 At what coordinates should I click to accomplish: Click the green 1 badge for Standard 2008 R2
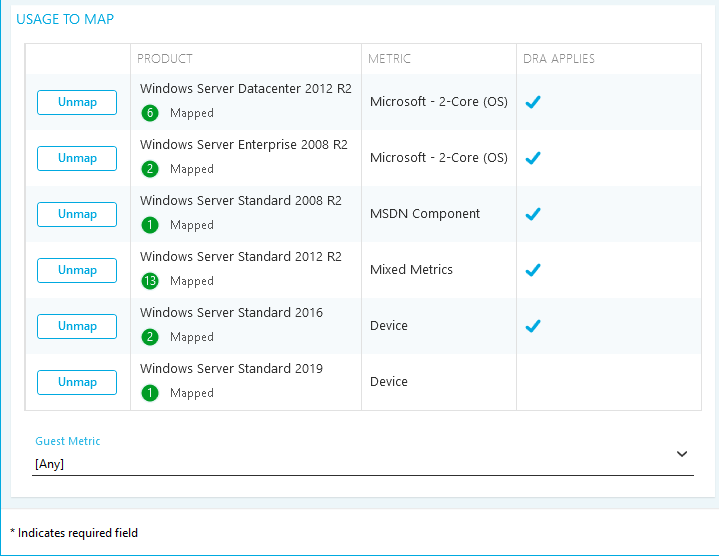point(151,225)
